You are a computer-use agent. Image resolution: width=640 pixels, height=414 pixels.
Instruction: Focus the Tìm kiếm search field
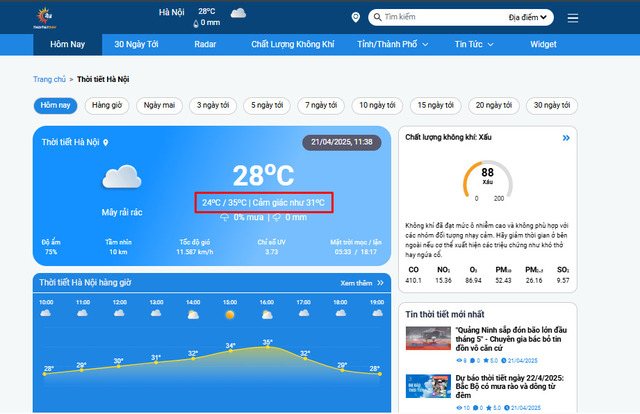click(x=443, y=17)
